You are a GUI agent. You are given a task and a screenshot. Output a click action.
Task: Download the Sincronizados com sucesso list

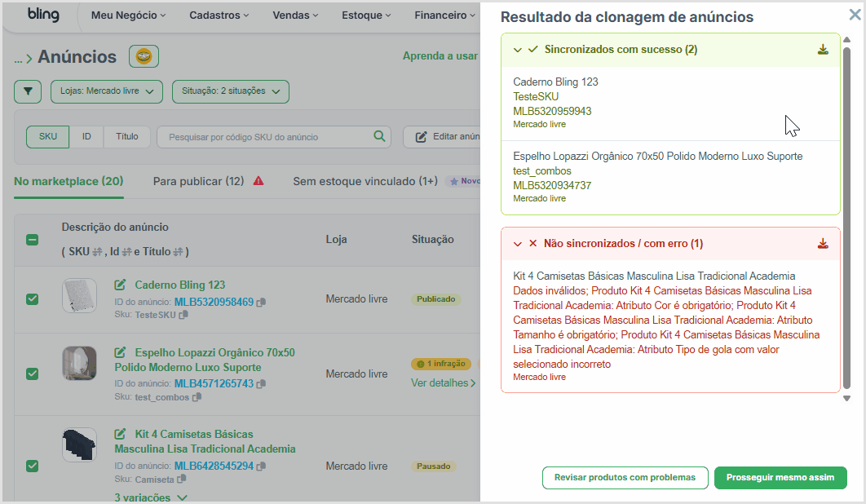823,50
